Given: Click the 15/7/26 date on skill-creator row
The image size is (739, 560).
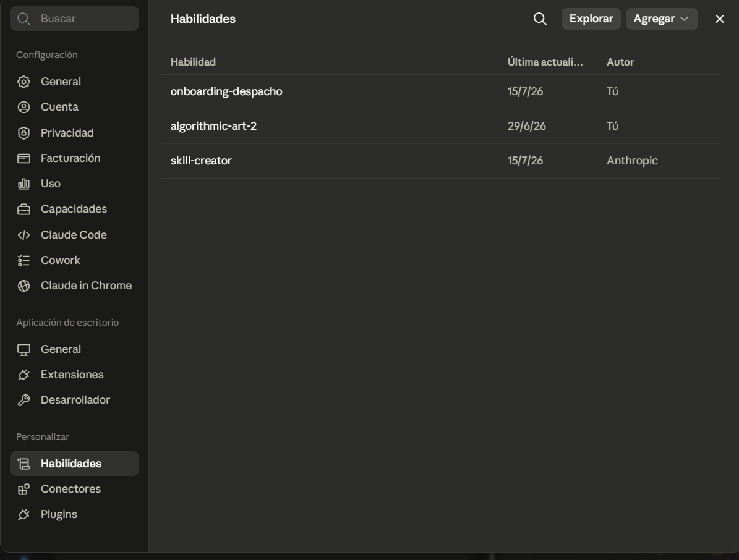Looking at the screenshot, I should click(x=525, y=161).
